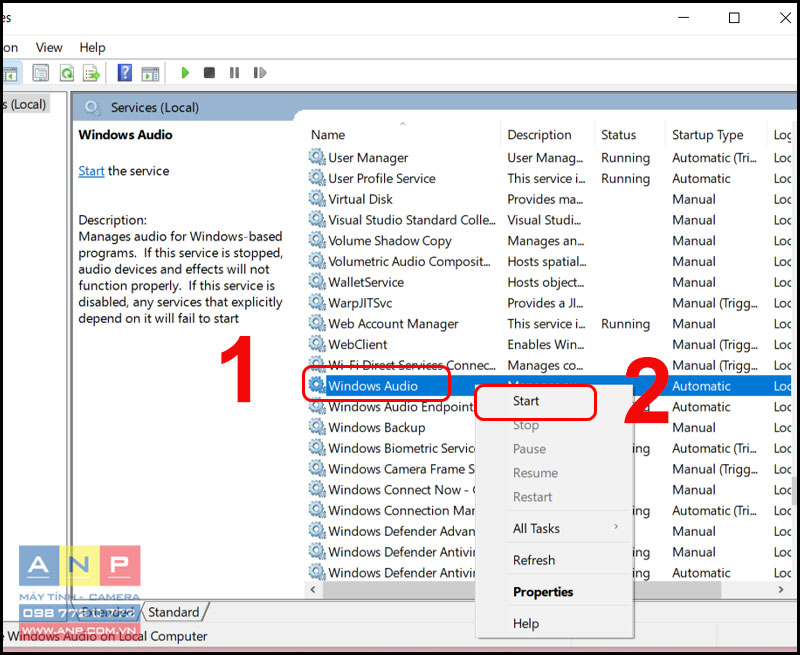Click the gear icon beside WalletService
Viewport: 800px width, 655px height.
point(317,282)
